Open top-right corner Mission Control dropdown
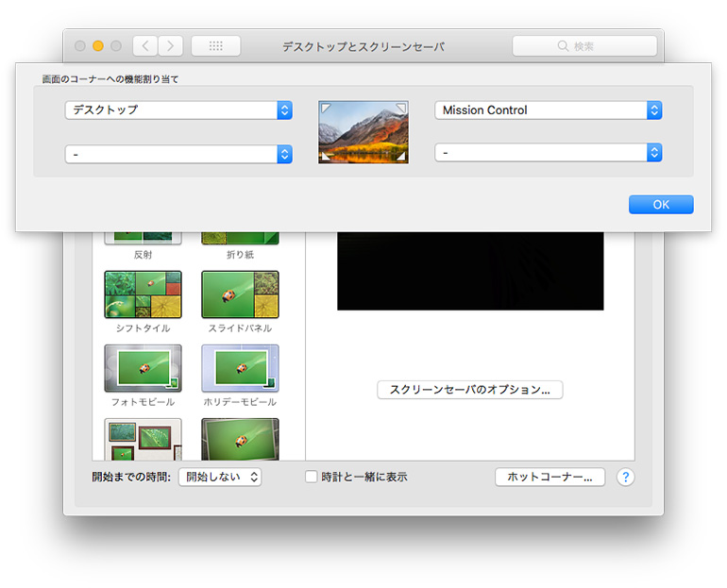727x588 pixels. pos(548,110)
